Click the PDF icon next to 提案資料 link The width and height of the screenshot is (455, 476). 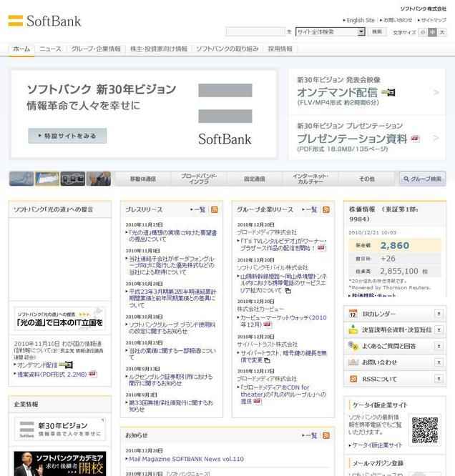click(x=92, y=374)
